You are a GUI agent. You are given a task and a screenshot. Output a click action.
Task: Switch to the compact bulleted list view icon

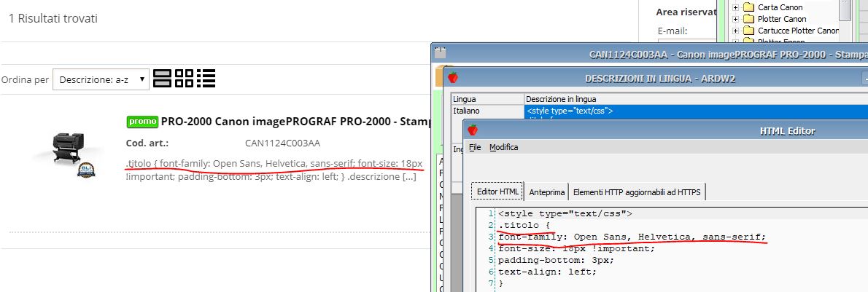(x=206, y=79)
